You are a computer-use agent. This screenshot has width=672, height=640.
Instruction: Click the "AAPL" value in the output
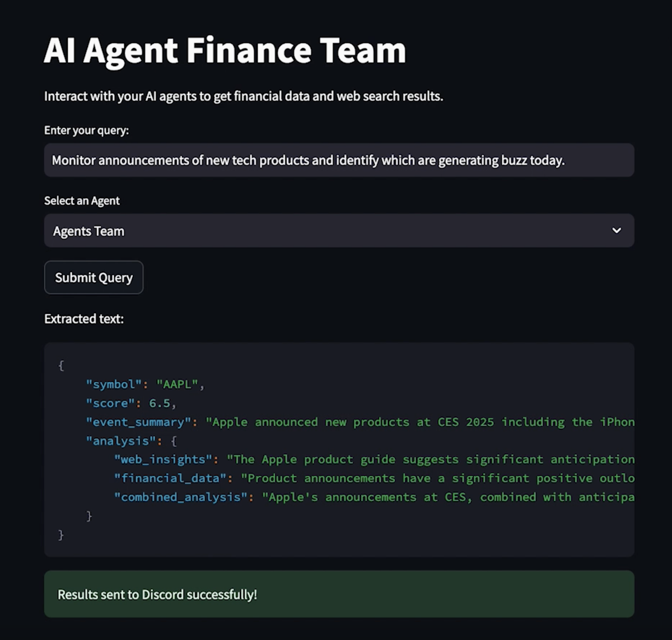tap(177, 385)
